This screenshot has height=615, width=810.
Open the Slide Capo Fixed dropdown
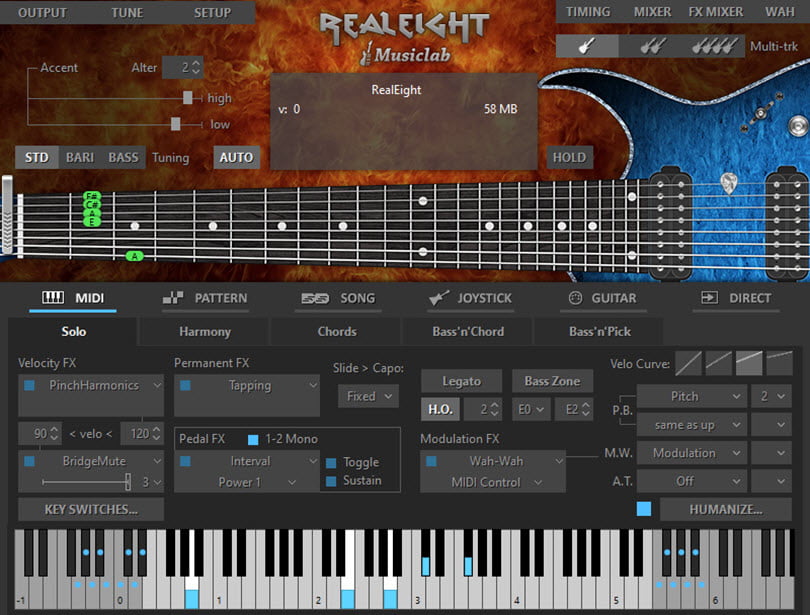point(368,397)
